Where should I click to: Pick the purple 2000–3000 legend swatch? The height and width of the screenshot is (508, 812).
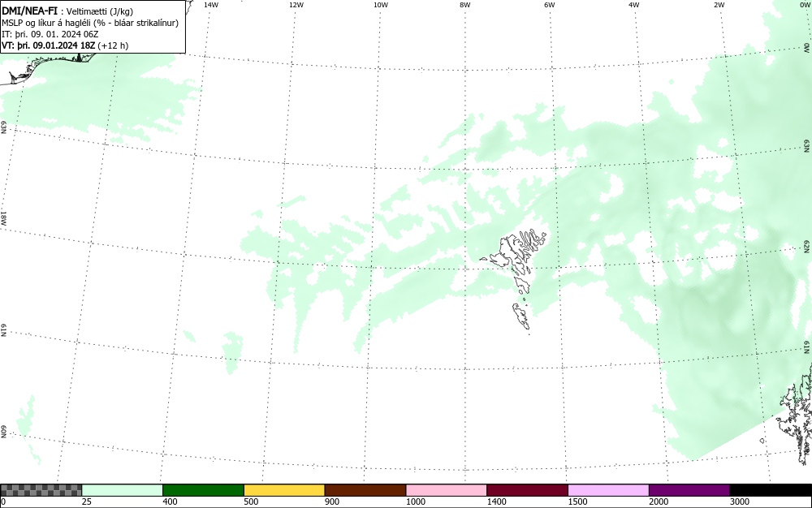(689, 490)
